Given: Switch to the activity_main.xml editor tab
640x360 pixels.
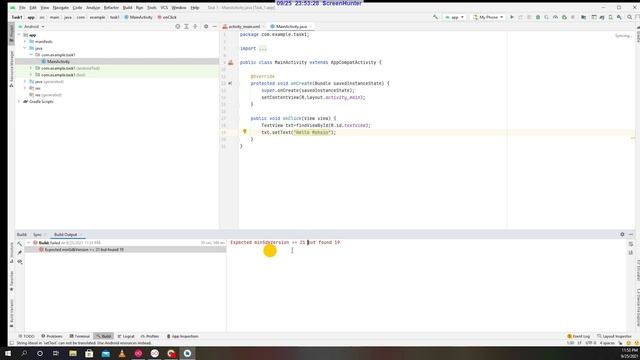Looking at the screenshot, I should pos(244,27).
